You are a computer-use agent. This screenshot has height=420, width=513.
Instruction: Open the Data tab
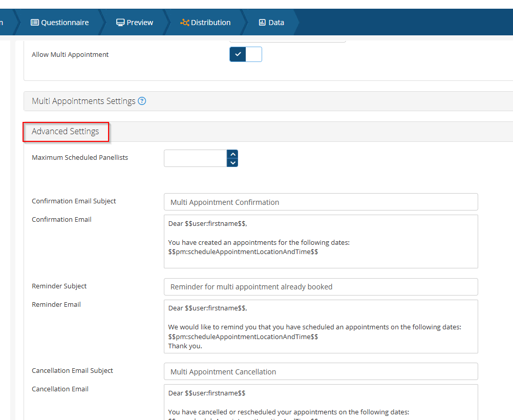tap(271, 23)
